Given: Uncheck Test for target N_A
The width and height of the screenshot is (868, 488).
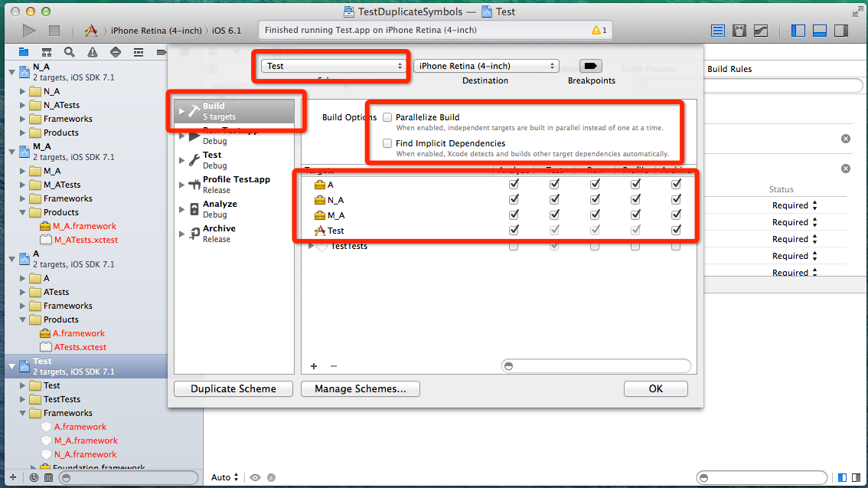Looking at the screenshot, I should (x=554, y=199).
